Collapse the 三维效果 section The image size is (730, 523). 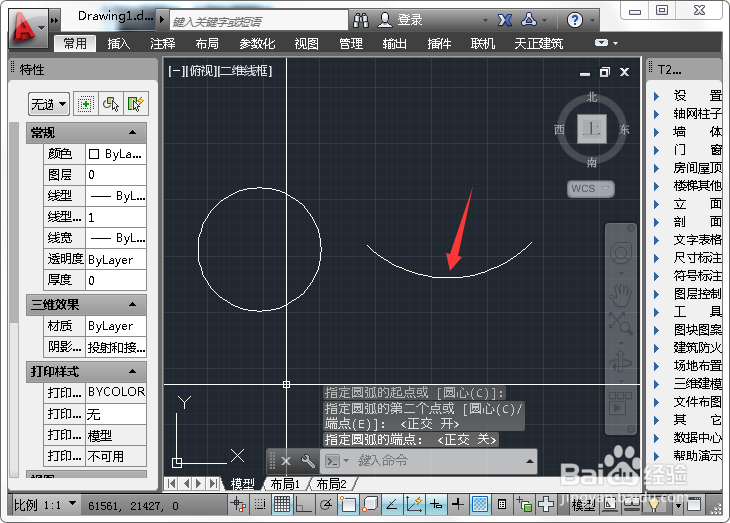133,305
